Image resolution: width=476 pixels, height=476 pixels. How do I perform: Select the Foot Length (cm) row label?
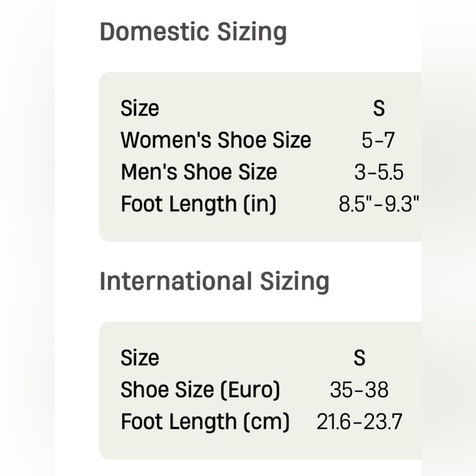pos(205,422)
